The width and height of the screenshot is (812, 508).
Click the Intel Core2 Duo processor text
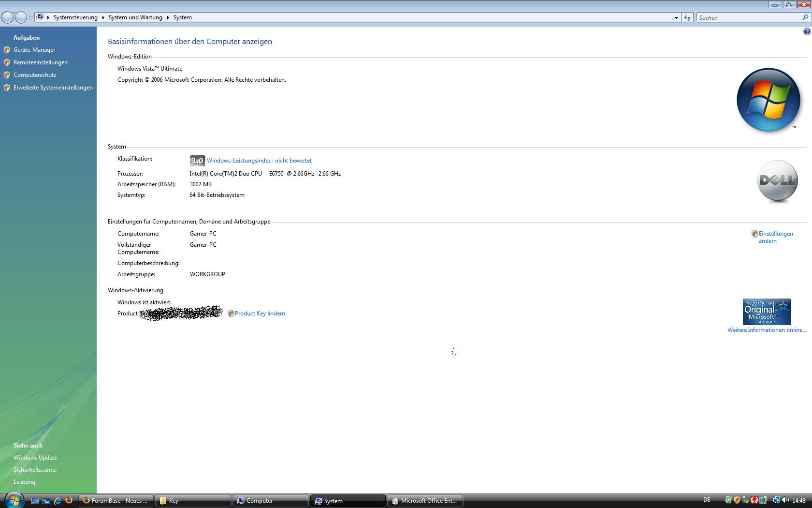[265, 174]
